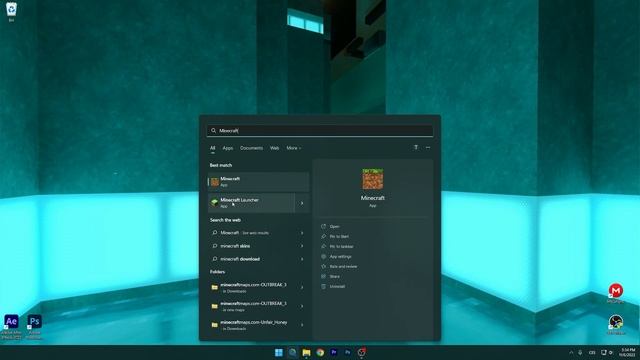Screen dimensions: 640x360
Task: Click the large Minecraft icon in preview pane
Action: coord(373,179)
